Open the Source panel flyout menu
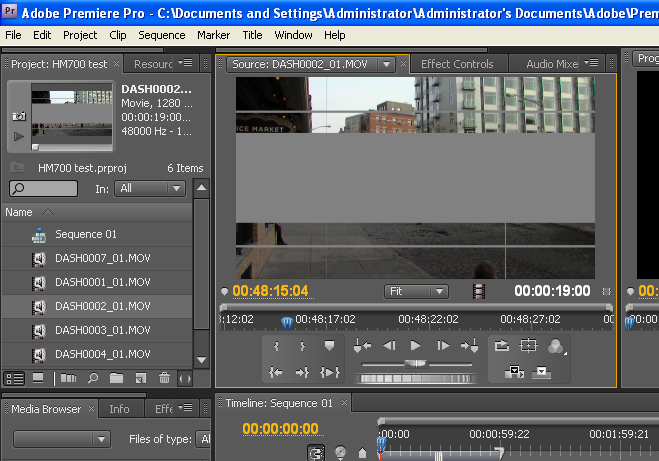Screen dimensions: 659x461 click(592, 63)
